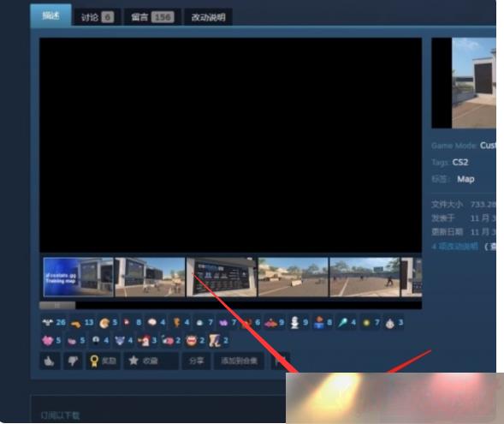The width and height of the screenshot is (504, 424).
Task: Click the blue box reaction with count 8
Action: click(x=323, y=322)
